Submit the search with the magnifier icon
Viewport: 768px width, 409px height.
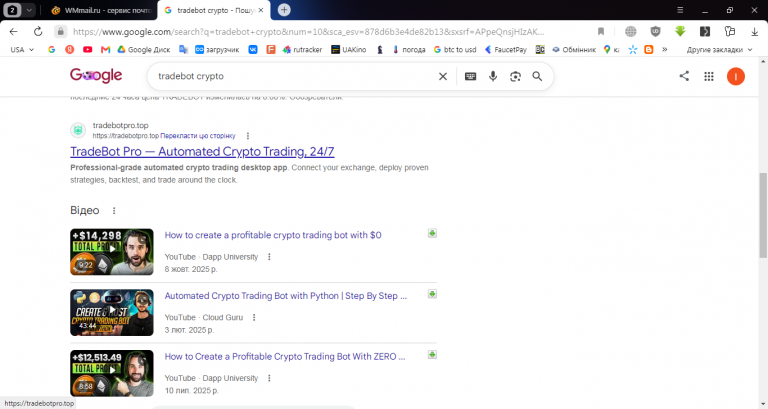pyautogui.click(x=537, y=76)
